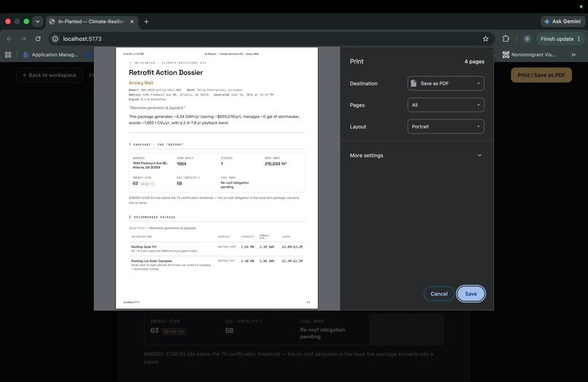Bookmark page with the star icon
This screenshot has height=382, width=588.
(486, 39)
